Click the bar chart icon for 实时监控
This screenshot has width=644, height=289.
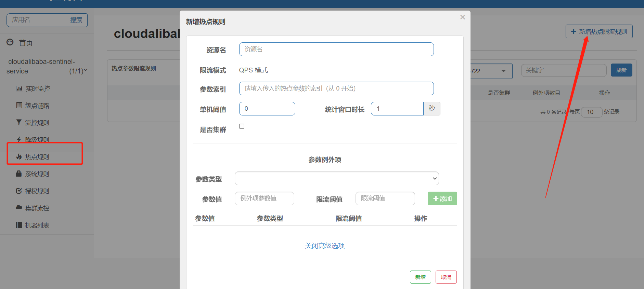[19, 88]
